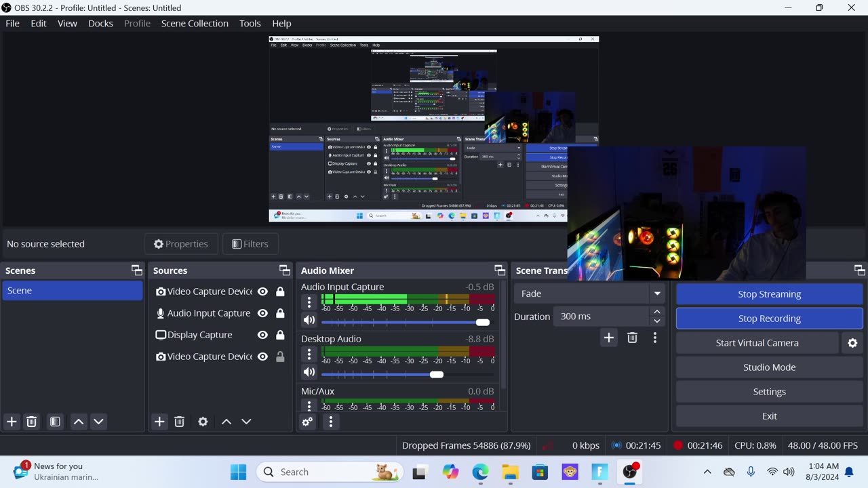The image size is (868, 488).
Task: Move the source up in the Sources dock
Action: (226, 422)
